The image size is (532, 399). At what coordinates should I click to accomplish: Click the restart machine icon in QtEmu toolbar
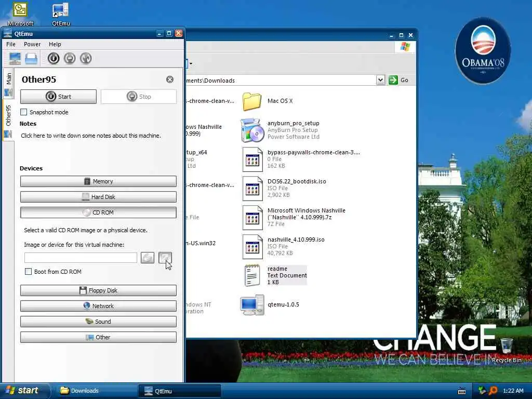pos(86,58)
